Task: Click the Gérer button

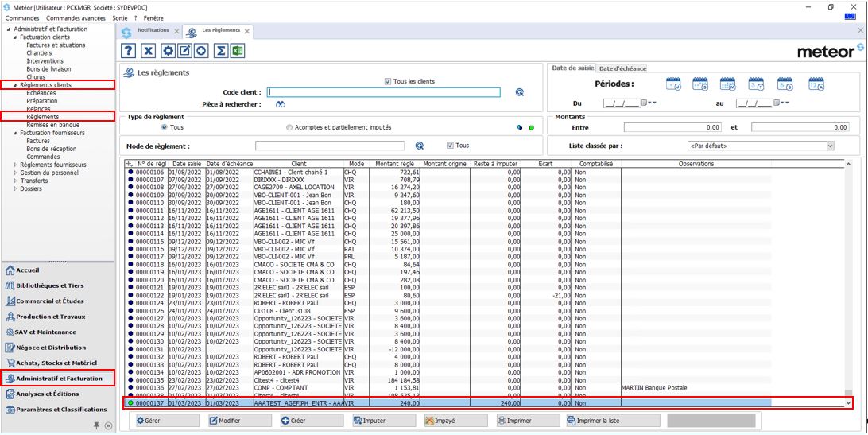Action: pyautogui.click(x=168, y=421)
